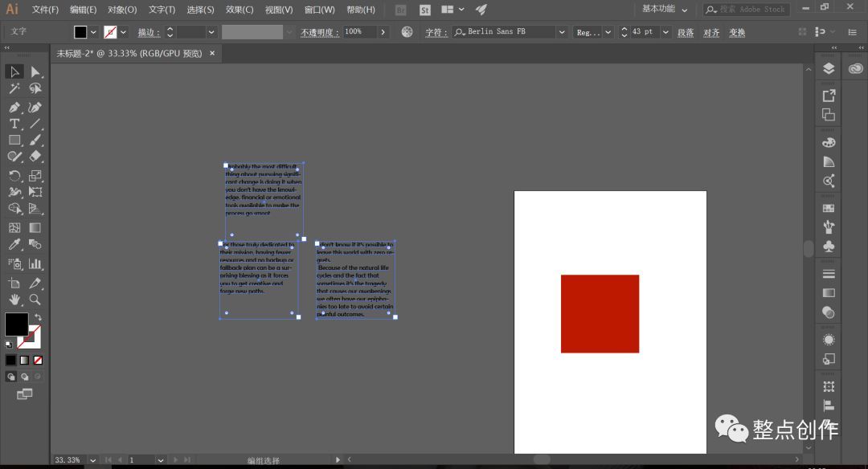The width and height of the screenshot is (868, 469).
Task: Pick the Curvature tool
Action: [x=35, y=108]
